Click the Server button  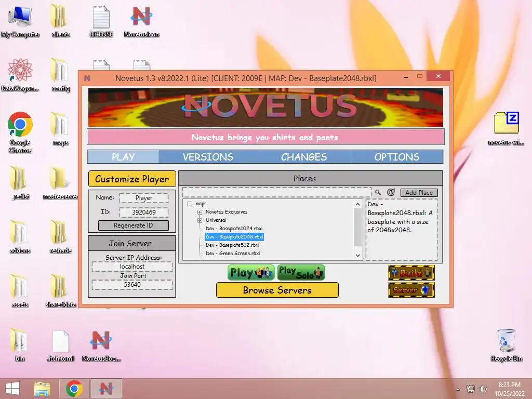(411, 290)
